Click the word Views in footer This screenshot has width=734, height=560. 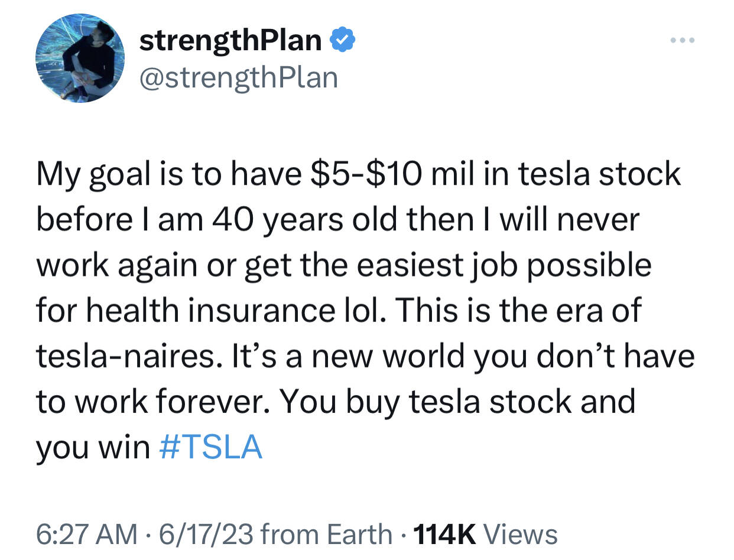(x=521, y=534)
